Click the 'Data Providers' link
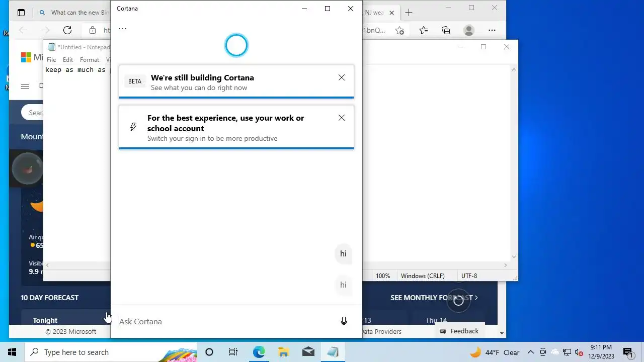This screenshot has width=644, height=362. pos(381,331)
